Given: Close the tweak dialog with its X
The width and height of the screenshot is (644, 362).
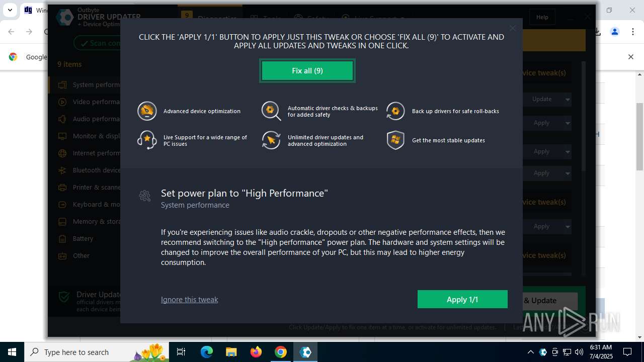Looking at the screenshot, I should pos(513,28).
